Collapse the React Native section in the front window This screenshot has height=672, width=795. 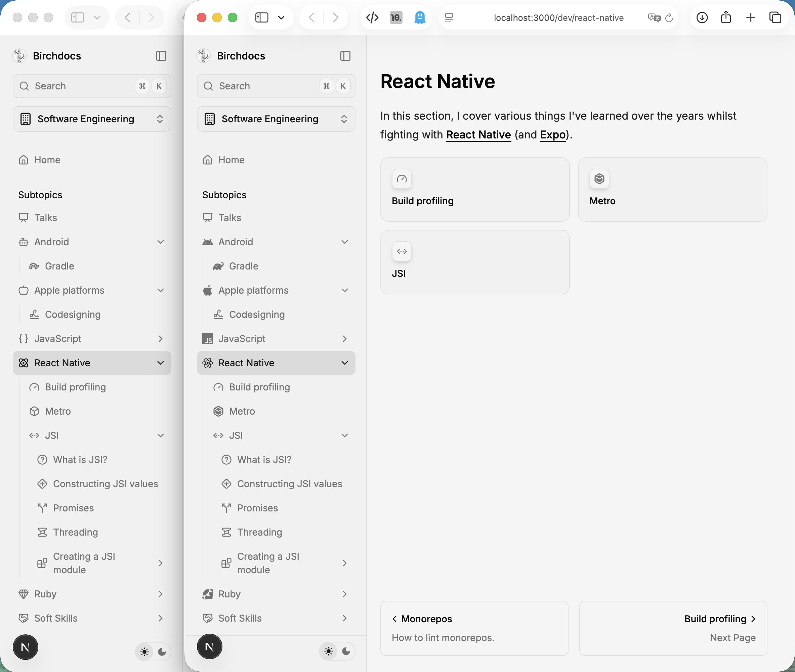click(x=345, y=363)
